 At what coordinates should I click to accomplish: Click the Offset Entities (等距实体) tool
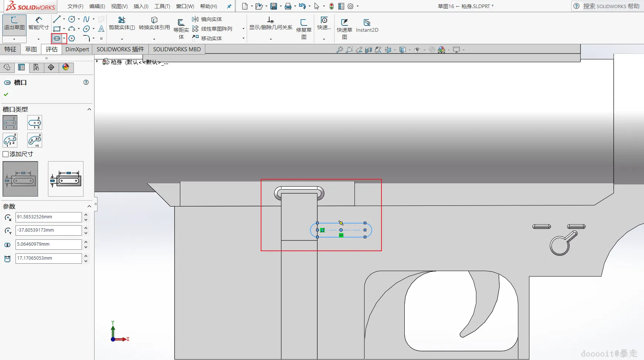click(181, 29)
